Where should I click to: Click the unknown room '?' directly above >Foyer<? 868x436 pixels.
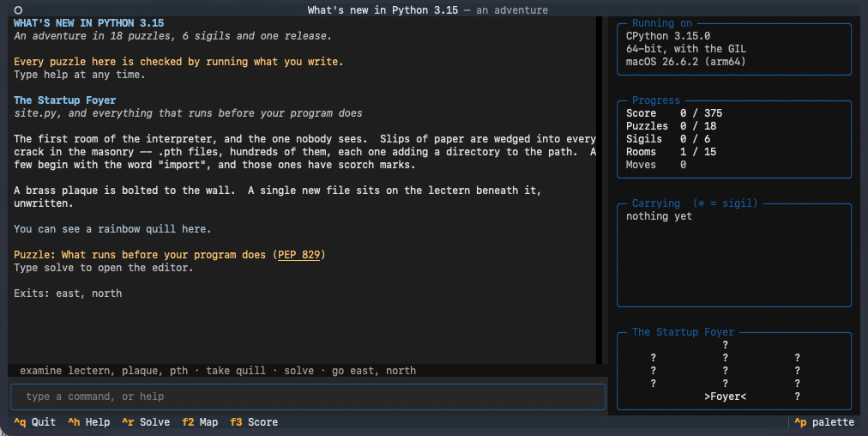(x=725, y=384)
